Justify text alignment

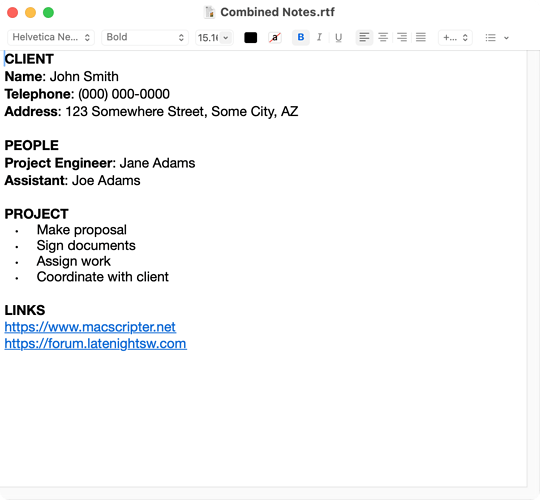[421, 37]
